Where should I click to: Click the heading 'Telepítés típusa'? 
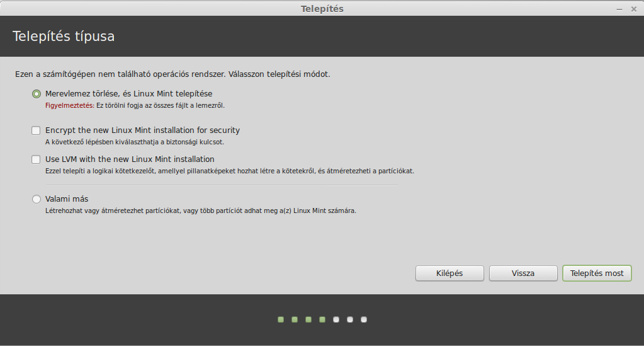(64, 36)
